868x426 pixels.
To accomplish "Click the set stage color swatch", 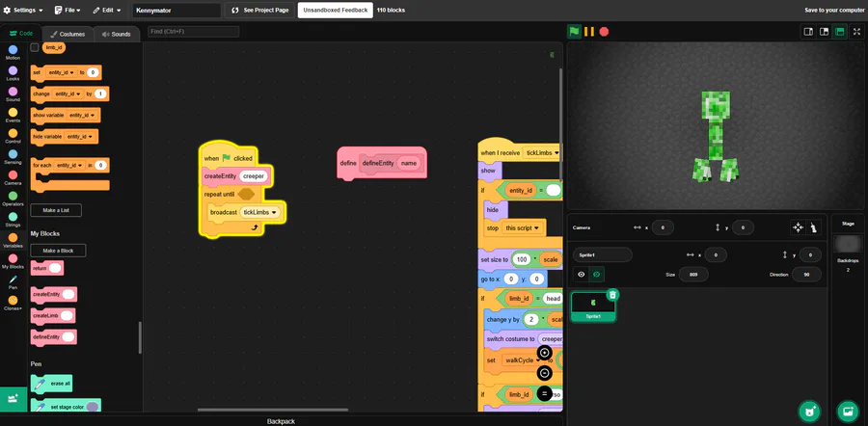I will coord(93,407).
